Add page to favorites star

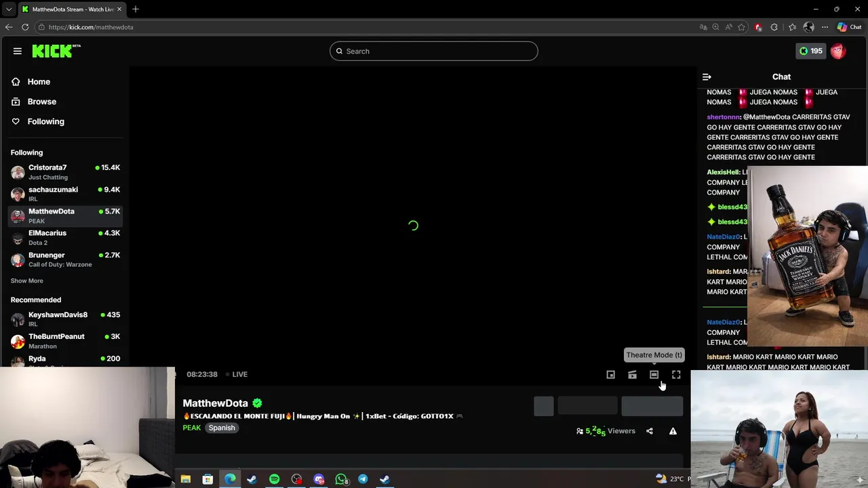coord(742,27)
